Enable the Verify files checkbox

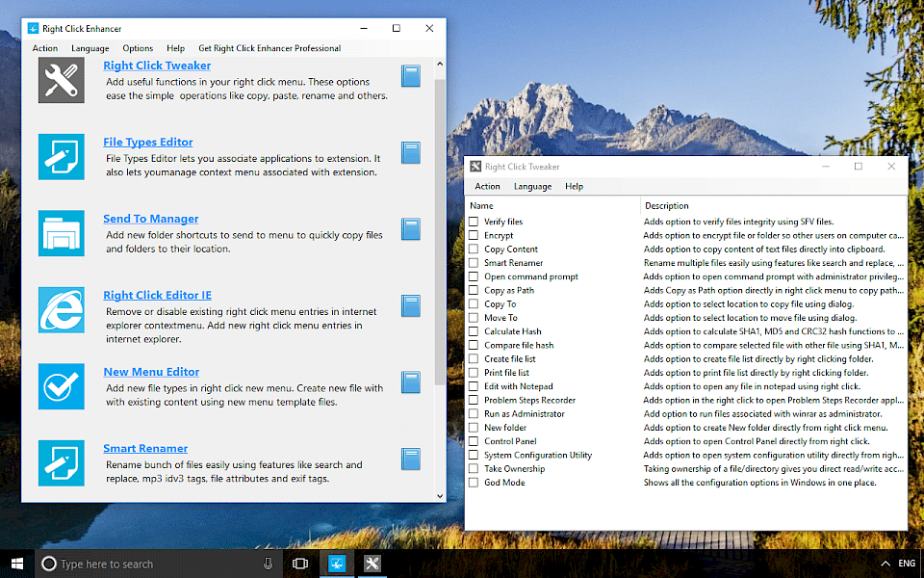point(474,222)
